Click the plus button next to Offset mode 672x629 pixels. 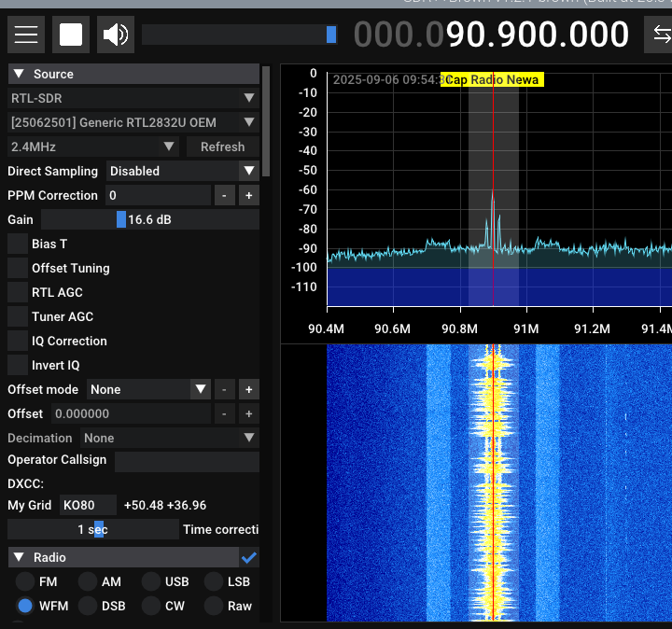[x=248, y=389]
